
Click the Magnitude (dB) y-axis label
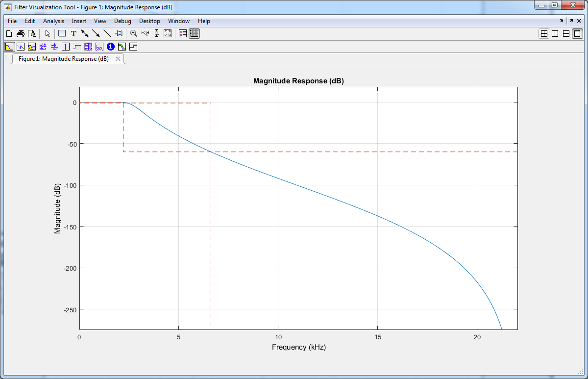(58, 208)
